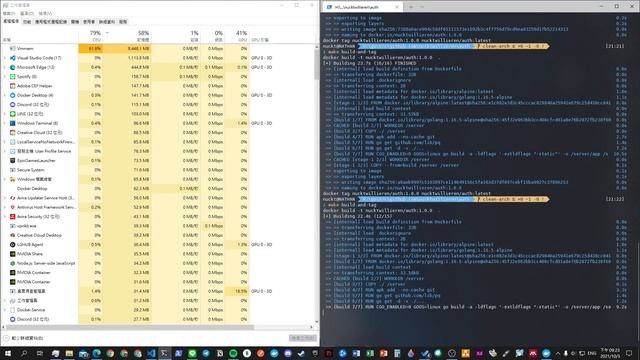
Task: Open the network tray icon
Action: (582, 353)
